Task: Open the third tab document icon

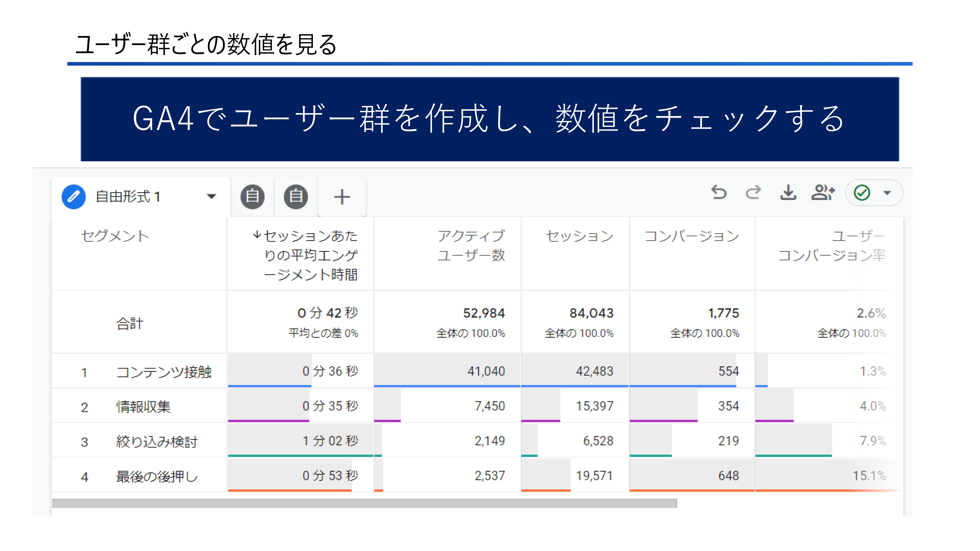Action: pyautogui.click(x=296, y=197)
